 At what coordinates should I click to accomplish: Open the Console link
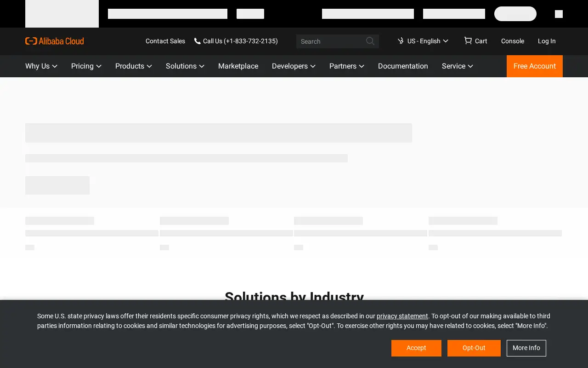click(513, 41)
